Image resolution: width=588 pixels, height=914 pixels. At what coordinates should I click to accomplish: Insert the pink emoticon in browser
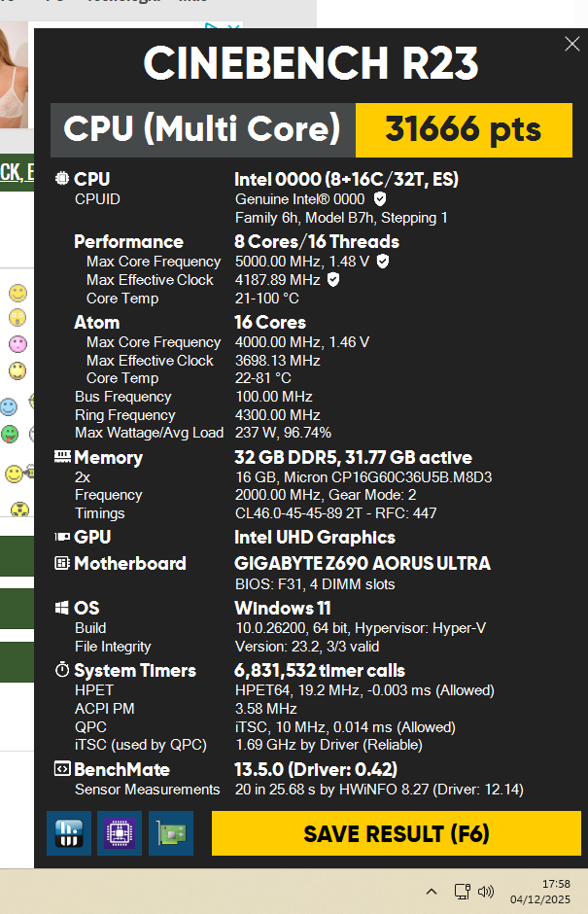tap(17, 344)
